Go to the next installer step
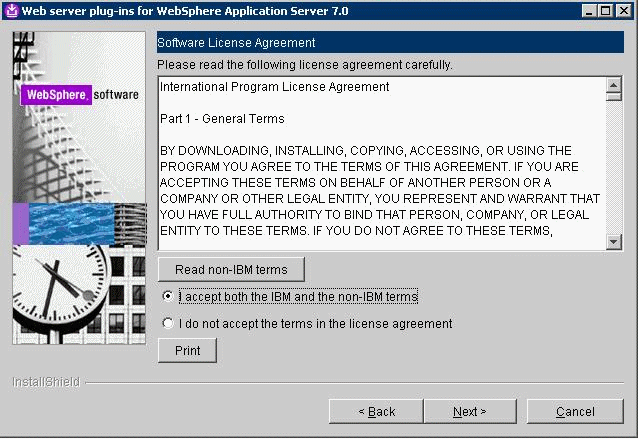 coord(470,411)
